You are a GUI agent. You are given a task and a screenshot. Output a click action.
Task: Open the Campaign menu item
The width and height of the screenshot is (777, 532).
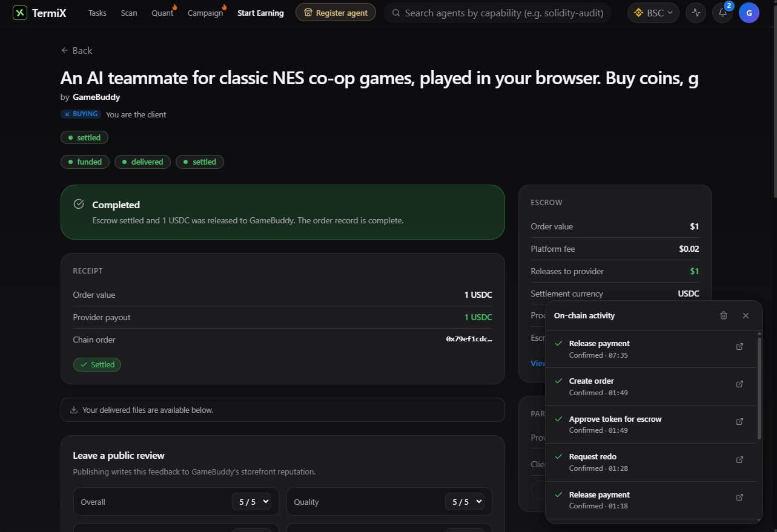[205, 13]
